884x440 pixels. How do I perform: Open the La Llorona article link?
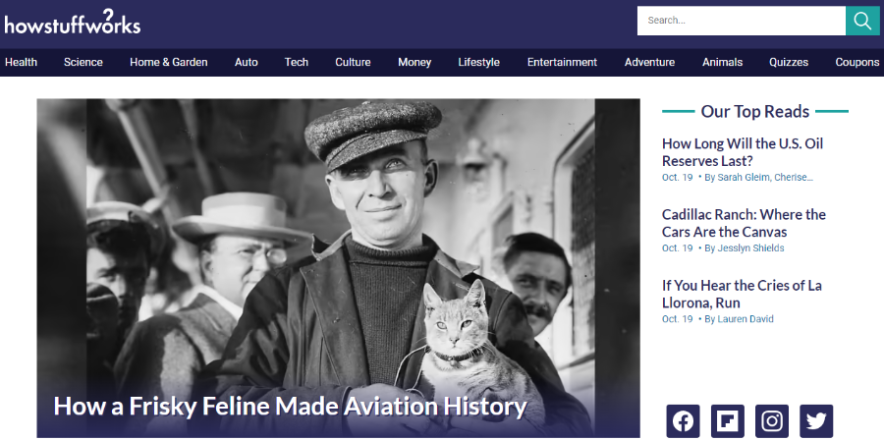click(x=741, y=294)
